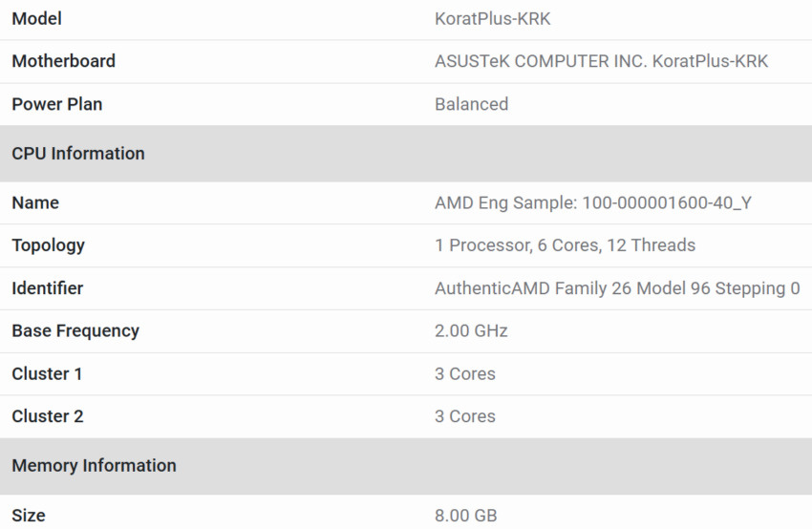Screen dimensions: 812x529
Task: Click the Balanced power plan value
Action: tap(471, 104)
